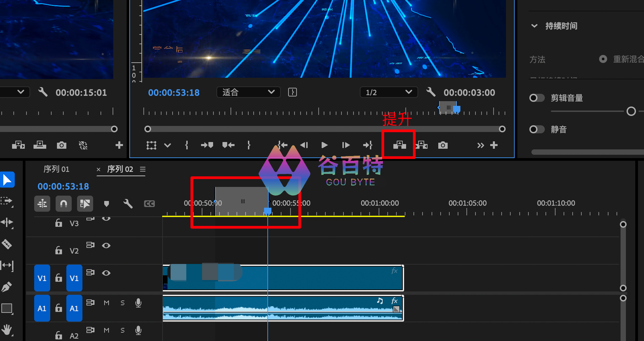This screenshot has width=644, height=341.
Task: Mute the A1 audio track
Action: coord(107,303)
